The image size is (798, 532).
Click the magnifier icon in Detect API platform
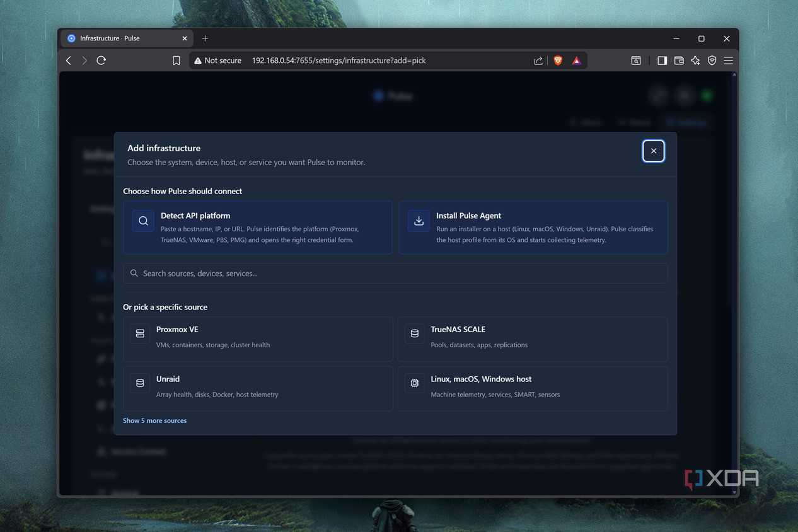(x=143, y=221)
